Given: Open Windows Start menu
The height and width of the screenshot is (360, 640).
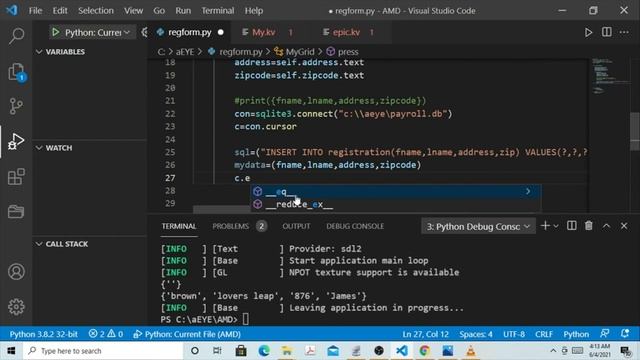Looking at the screenshot, I should [x=11, y=351].
